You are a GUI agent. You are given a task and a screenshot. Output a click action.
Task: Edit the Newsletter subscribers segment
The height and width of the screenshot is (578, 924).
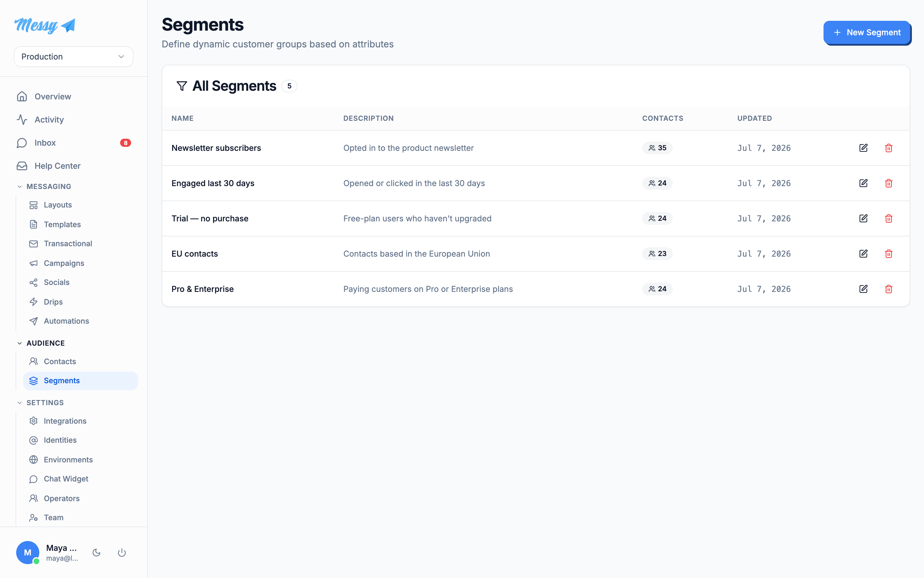pos(863,148)
